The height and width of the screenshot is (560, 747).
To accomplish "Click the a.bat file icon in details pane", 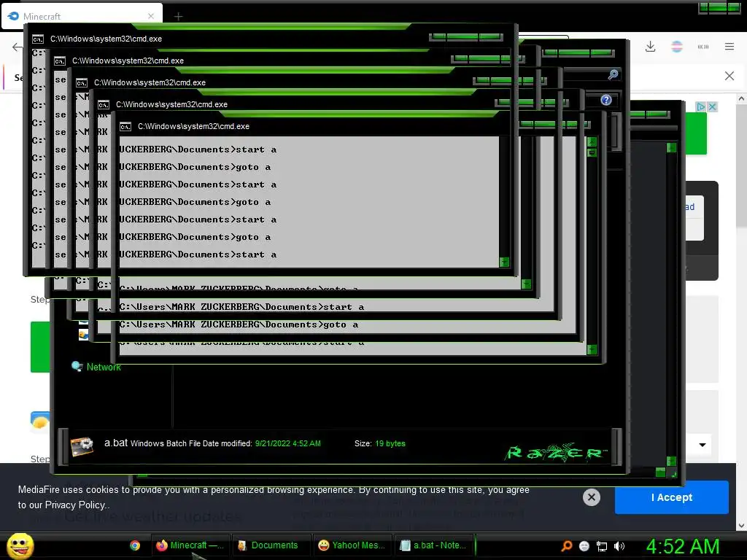I will point(82,446).
